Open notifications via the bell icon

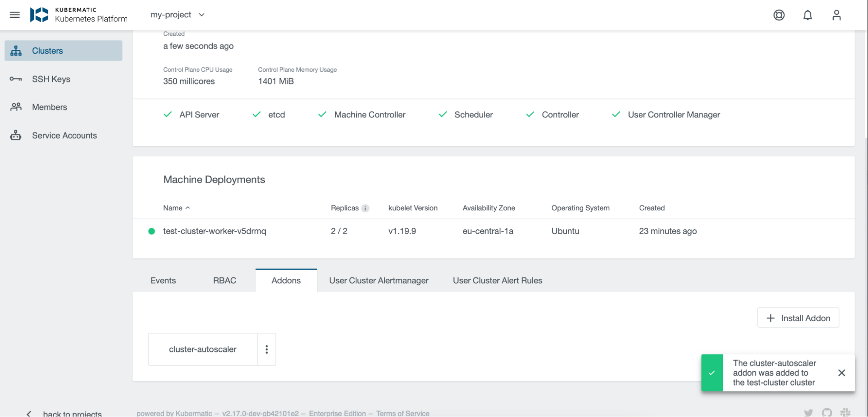click(808, 15)
